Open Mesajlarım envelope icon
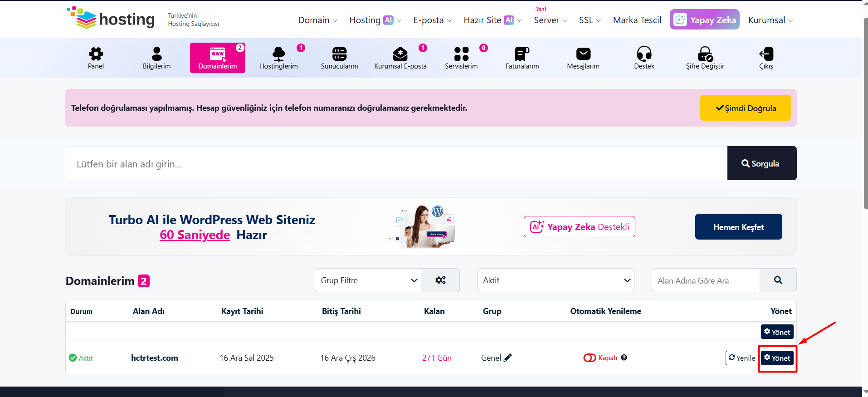Screen dimensions: 868x397 [583, 54]
